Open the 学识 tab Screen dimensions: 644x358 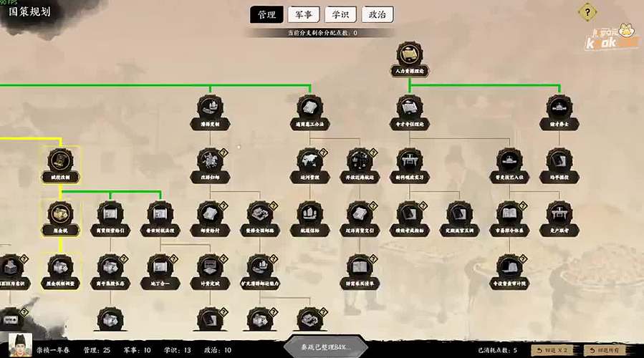pyautogui.click(x=340, y=15)
